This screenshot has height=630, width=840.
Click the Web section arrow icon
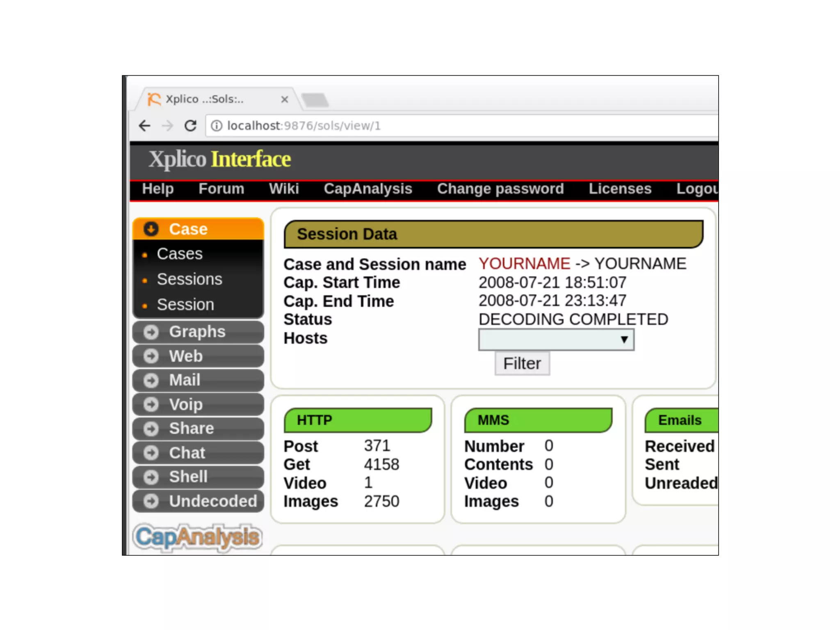pyautogui.click(x=151, y=356)
